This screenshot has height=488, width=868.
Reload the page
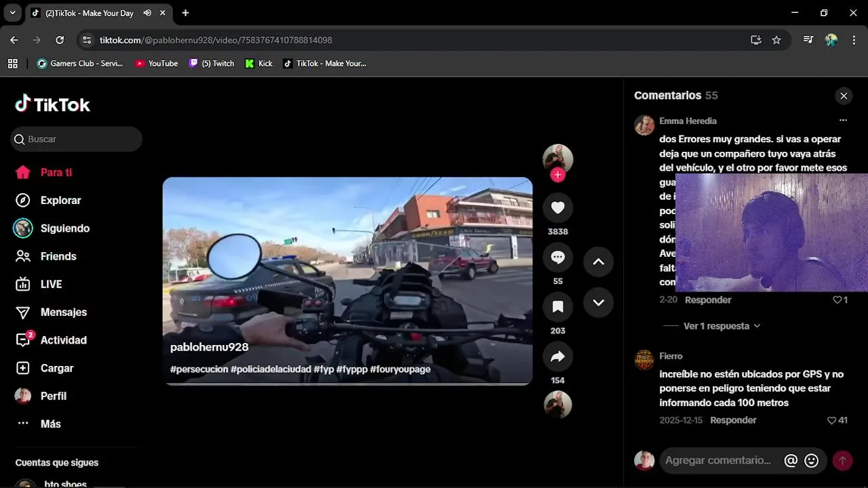(x=60, y=40)
